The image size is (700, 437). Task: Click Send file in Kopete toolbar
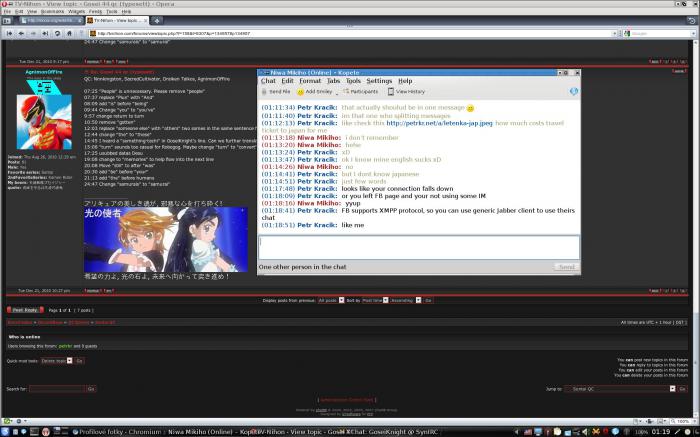(276, 92)
